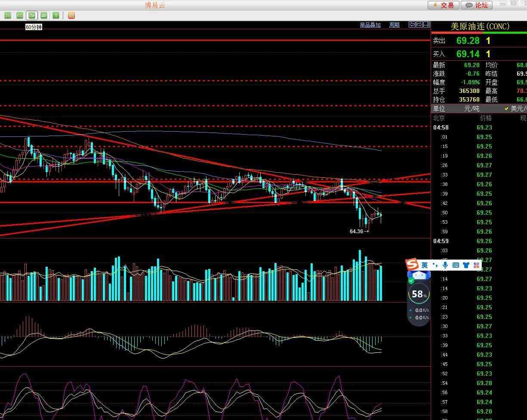Click the green Y toolbar icon
This screenshot has height=420, width=527.
[56, 15]
